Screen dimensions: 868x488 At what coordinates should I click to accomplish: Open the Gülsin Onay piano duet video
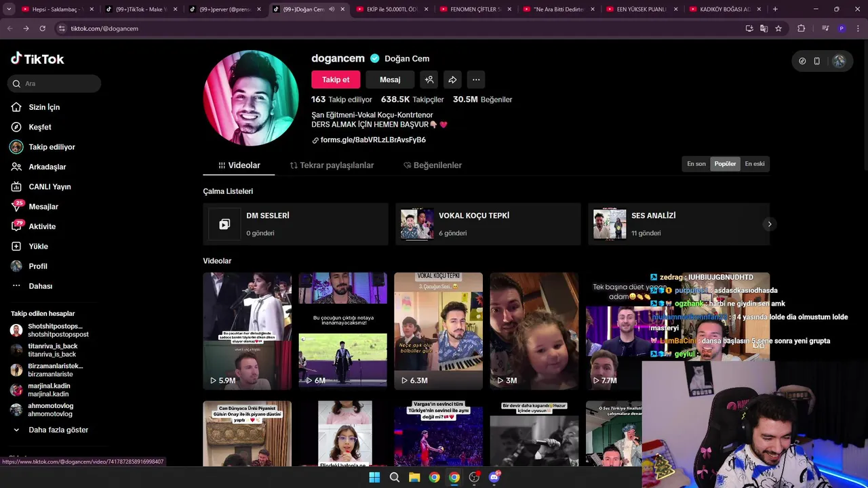tap(247, 434)
